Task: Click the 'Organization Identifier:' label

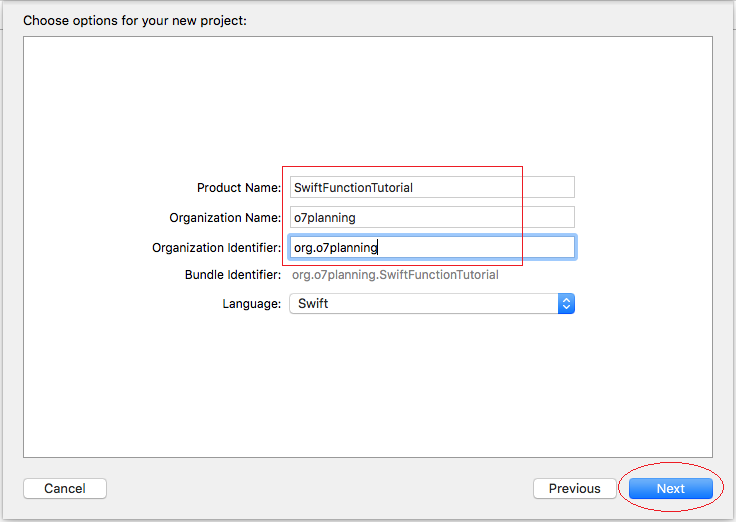Action: [216, 248]
